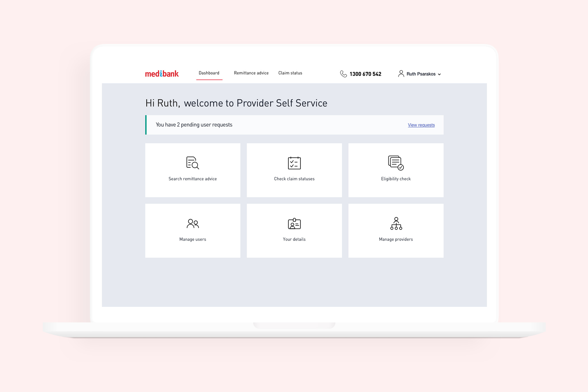Screen dimensions: 588x392
Task: Click View requests link for pending users
Action: click(421, 125)
